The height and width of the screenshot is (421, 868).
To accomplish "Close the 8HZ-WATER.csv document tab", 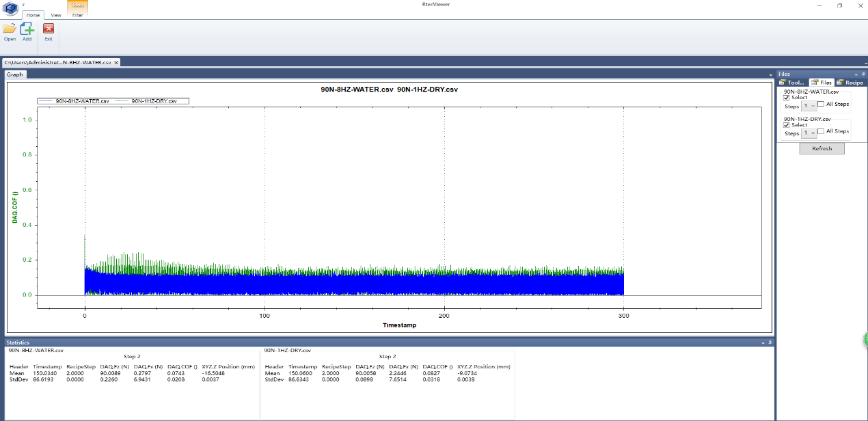I will coord(116,62).
